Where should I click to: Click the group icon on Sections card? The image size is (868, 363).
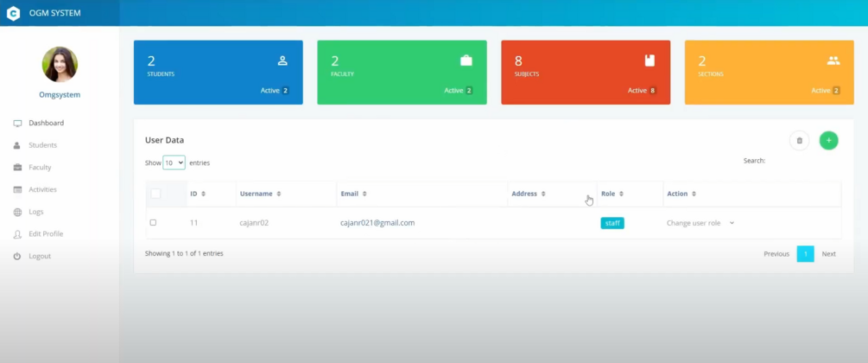point(833,61)
